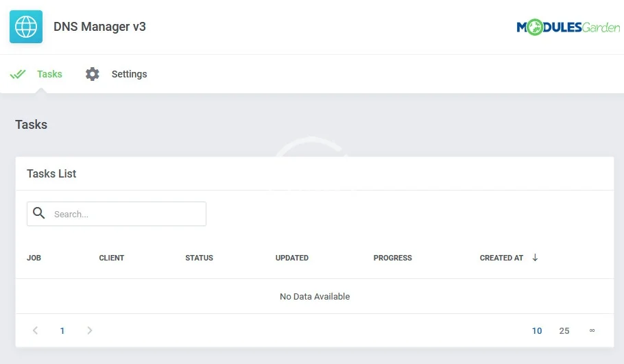
Task: Go to next page arrow
Action: pos(89,330)
